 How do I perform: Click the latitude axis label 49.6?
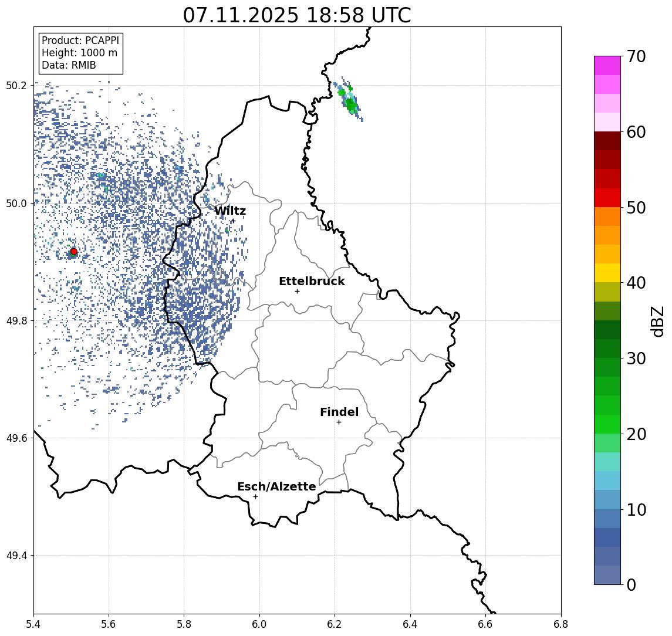16,438
